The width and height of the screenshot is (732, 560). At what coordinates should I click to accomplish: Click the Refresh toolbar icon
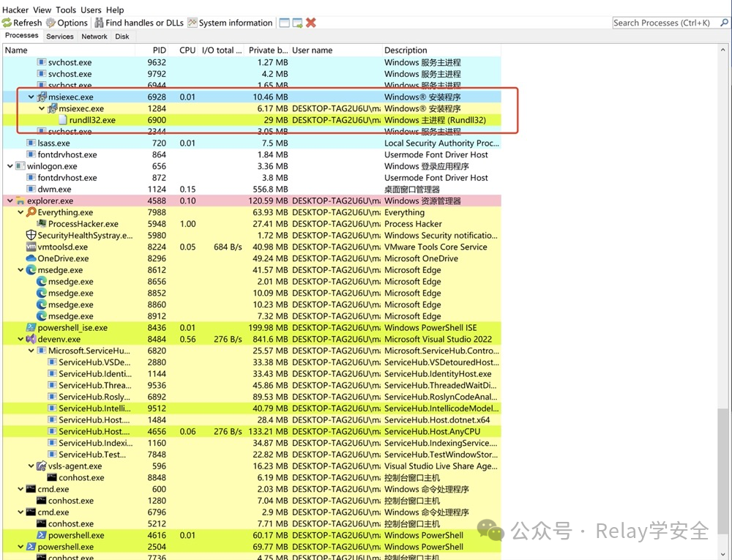(7, 23)
